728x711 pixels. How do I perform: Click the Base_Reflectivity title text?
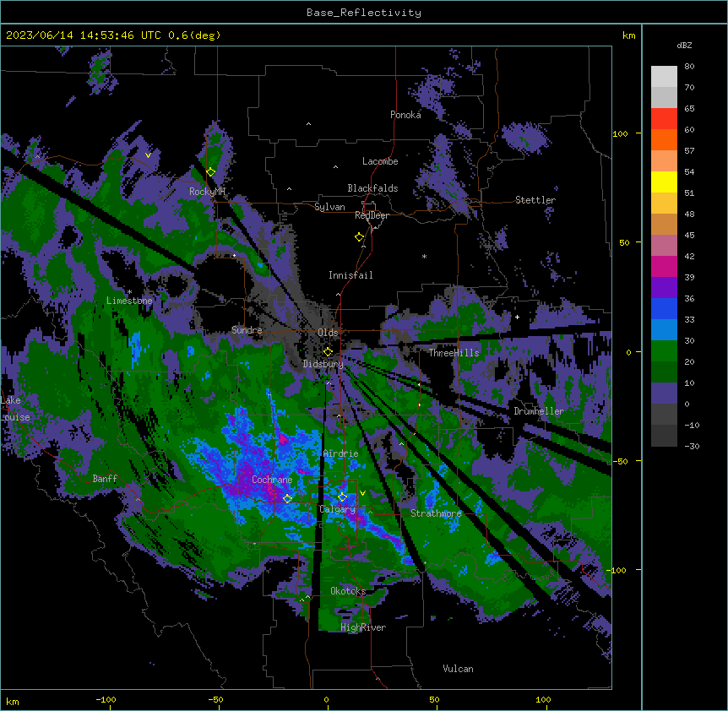click(x=364, y=13)
